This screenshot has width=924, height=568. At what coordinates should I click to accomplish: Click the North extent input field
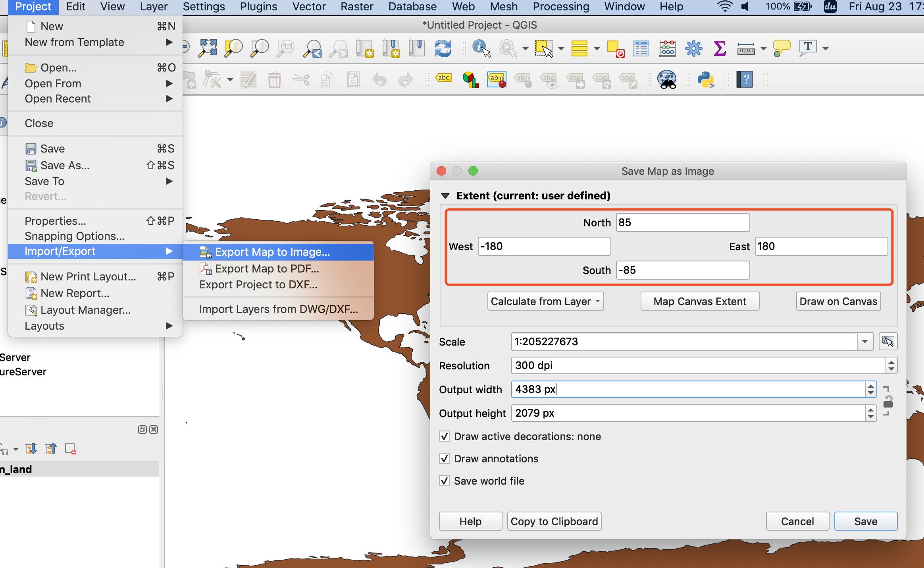click(683, 222)
